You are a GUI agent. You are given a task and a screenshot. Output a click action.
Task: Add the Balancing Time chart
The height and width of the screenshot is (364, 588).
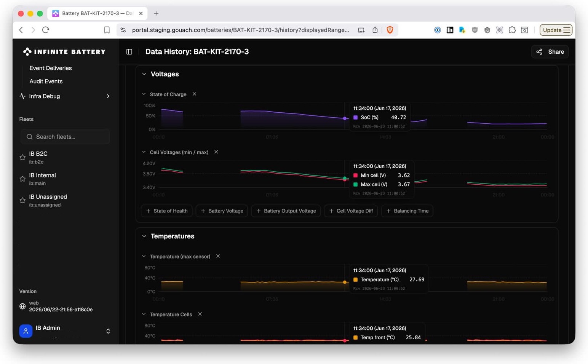coord(407,211)
